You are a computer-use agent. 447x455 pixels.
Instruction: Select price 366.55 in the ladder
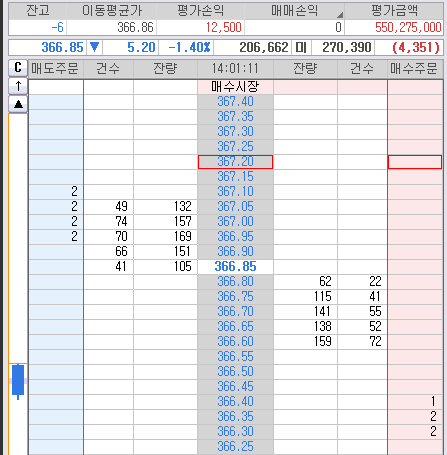coord(235,356)
